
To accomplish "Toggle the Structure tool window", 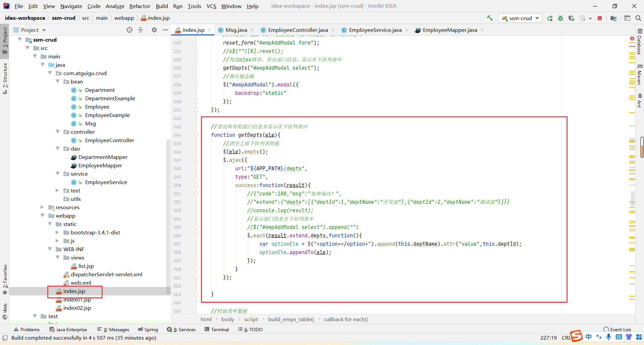I will 5,78.
